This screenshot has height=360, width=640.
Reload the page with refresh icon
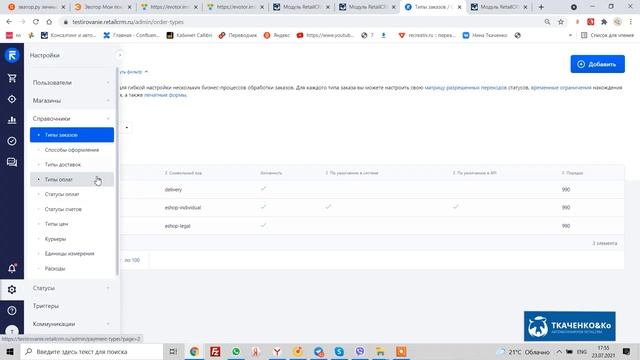coord(36,22)
